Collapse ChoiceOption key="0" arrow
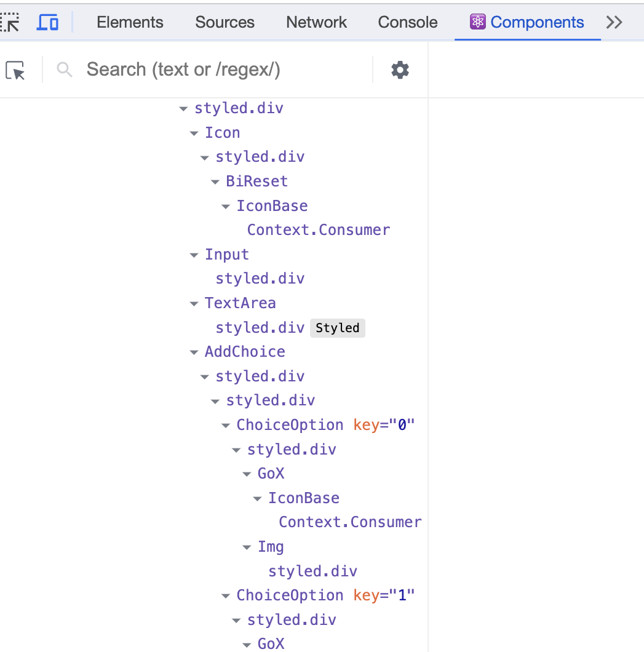The height and width of the screenshot is (652, 644). click(x=225, y=426)
